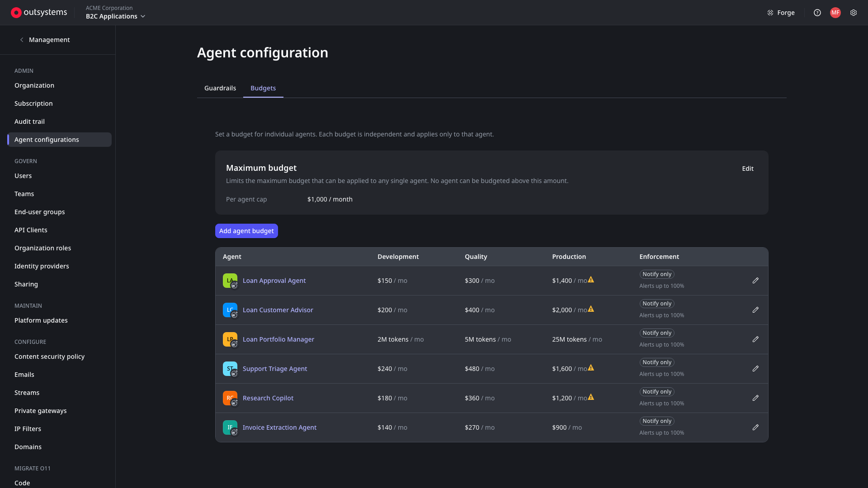This screenshot has width=868, height=488.
Task: Click warning icon beside $1,200 production budget
Action: [591, 397]
